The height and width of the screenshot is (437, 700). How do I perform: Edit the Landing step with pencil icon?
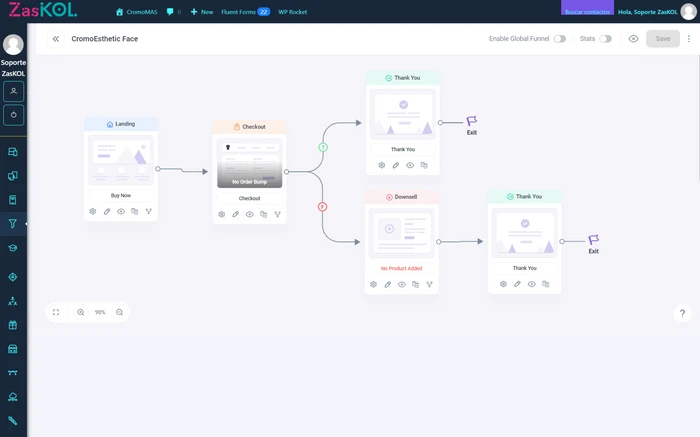pos(107,212)
